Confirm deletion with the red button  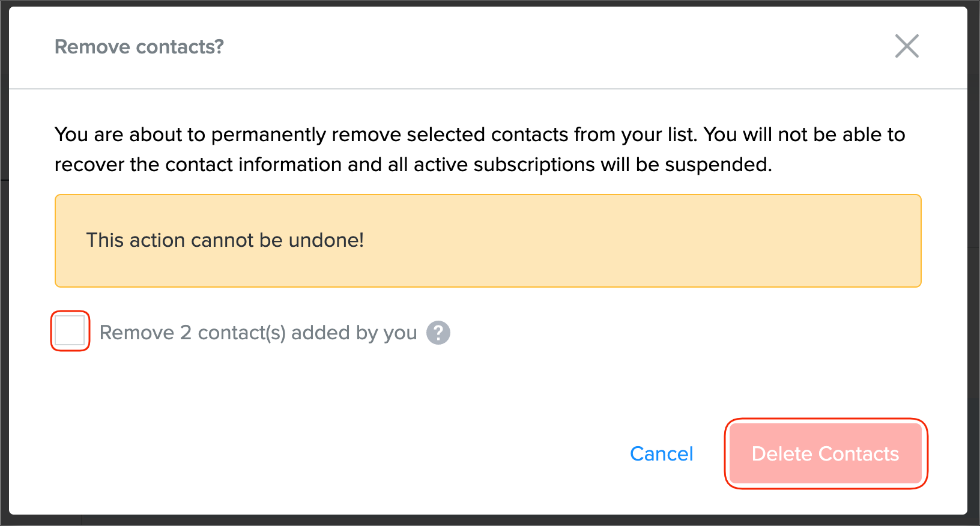[x=826, y=454]
